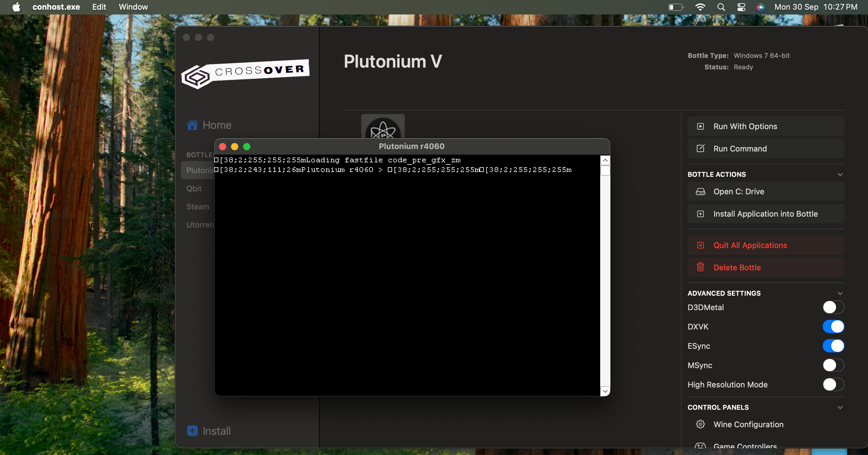Click the Plutonium atom app thumbnail
Screen dimensions: 868x455
pyautogui.click(x=383, y=127)
